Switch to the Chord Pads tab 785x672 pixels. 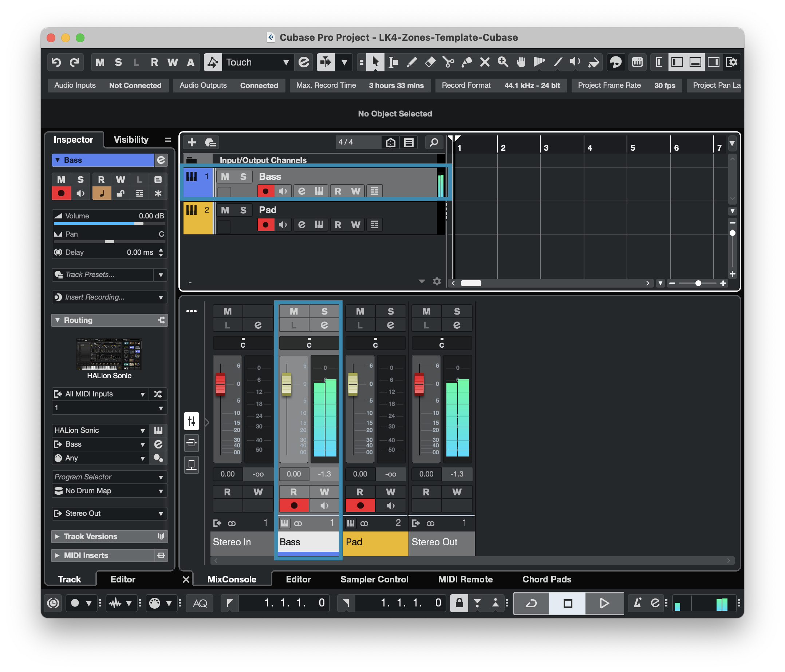point(547,580)
